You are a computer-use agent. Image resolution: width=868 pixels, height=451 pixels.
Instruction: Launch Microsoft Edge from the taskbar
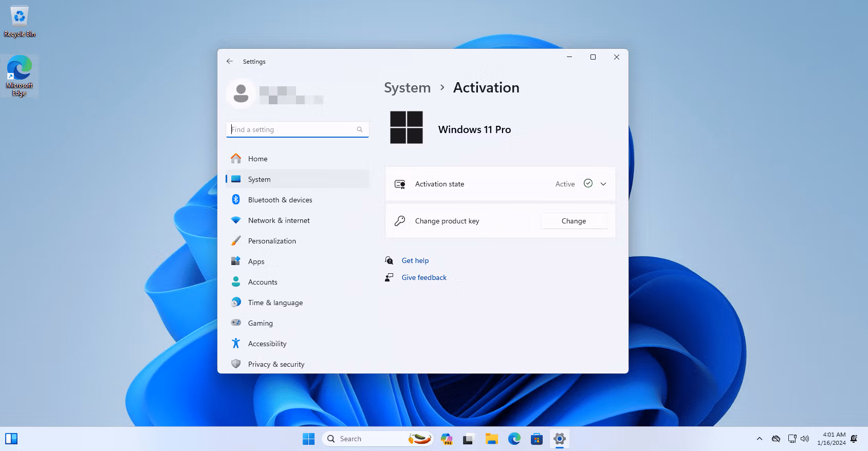click(x=514, y=439)
